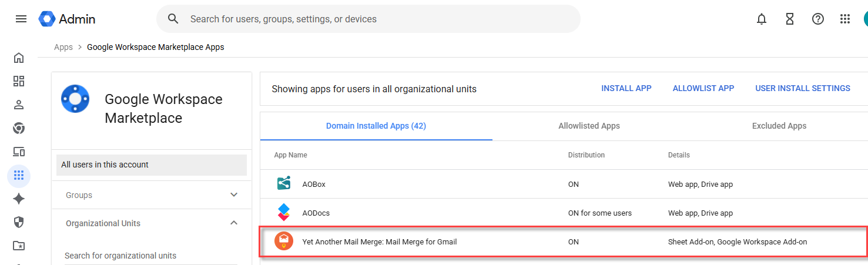Image resolution: width=868 pixels, height=265 pixels.
Task: Open the Dashboard sidebar icon
Action: (x=19, y=81)
